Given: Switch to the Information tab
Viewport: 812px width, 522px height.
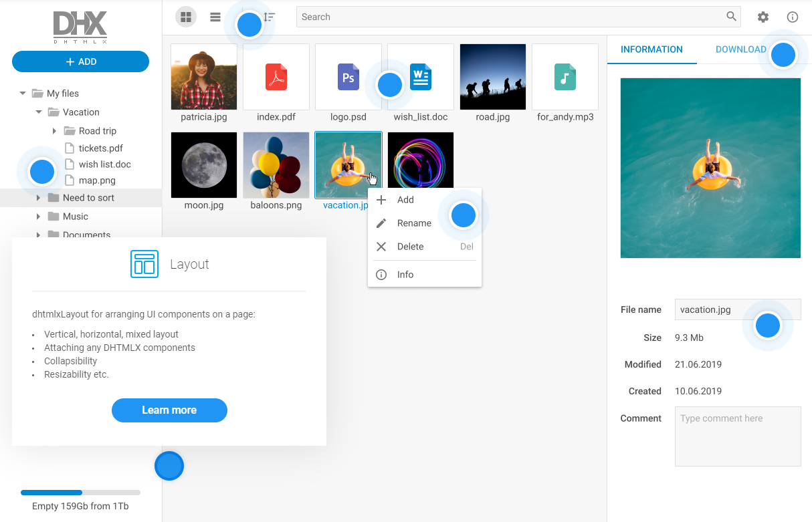Looking at the screenshot, I should (x=651, y=49).
